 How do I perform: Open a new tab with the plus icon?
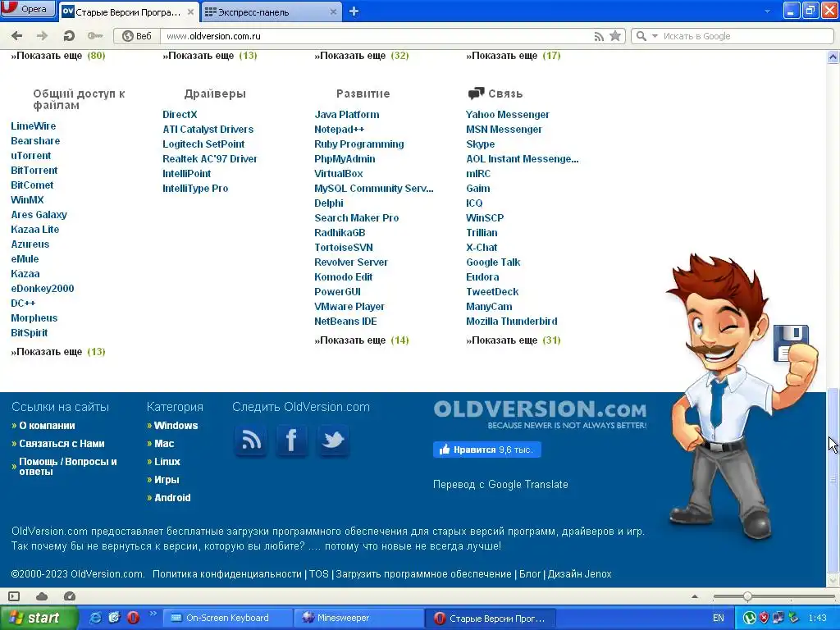(x=354, y=11)
